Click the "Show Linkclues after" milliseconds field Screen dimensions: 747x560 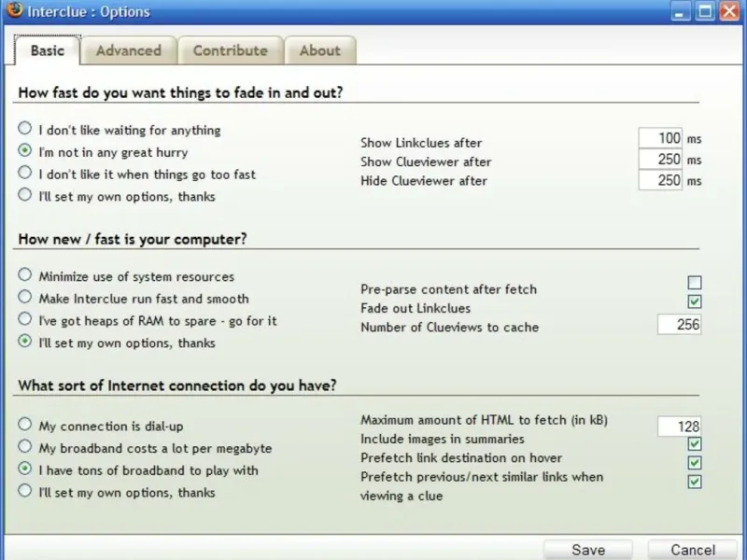(x=660, y=138)
